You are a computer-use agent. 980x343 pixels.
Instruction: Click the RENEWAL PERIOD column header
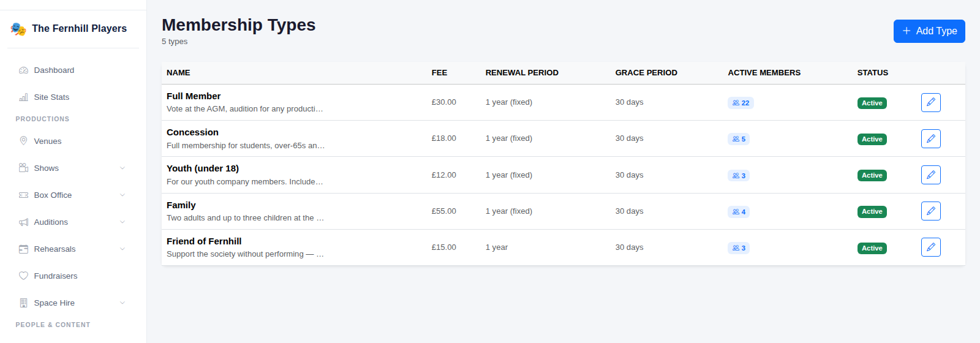coord(522,73)
